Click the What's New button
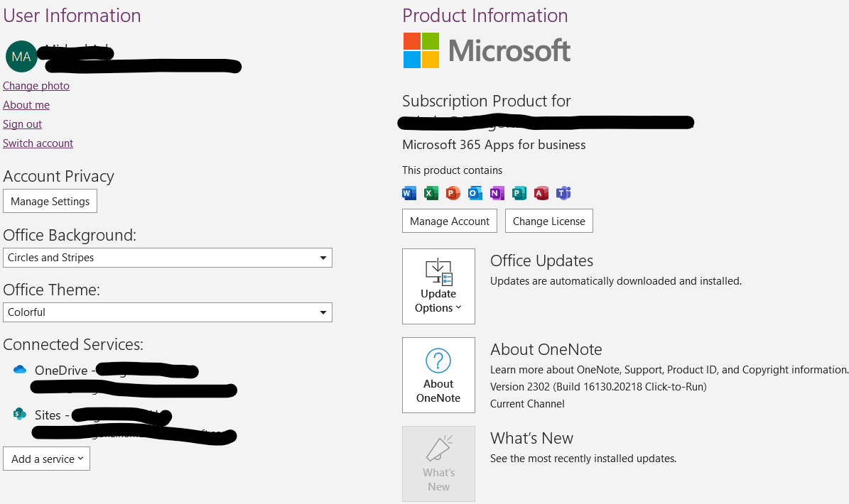 (x=438, y=464)
